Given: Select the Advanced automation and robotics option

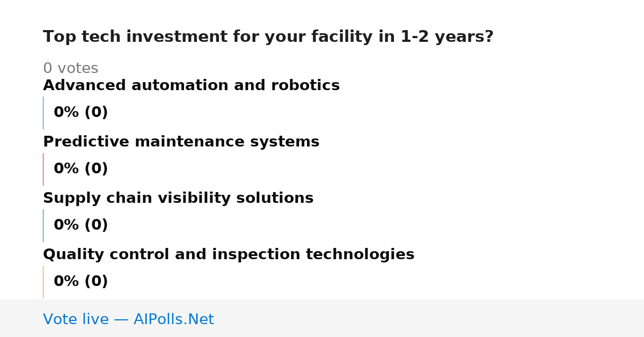Looking at the screenshot, I should click(x=191, y=86).
